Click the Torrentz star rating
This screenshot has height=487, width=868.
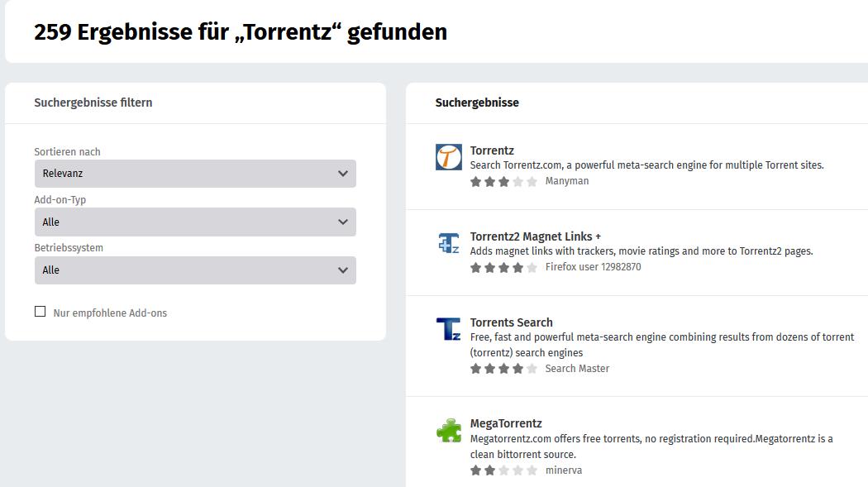point(503,181)
